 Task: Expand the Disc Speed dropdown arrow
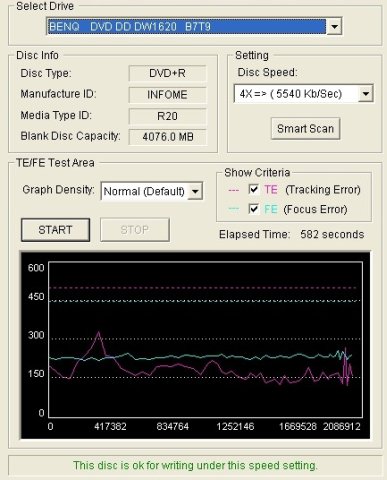click(366, 94)
